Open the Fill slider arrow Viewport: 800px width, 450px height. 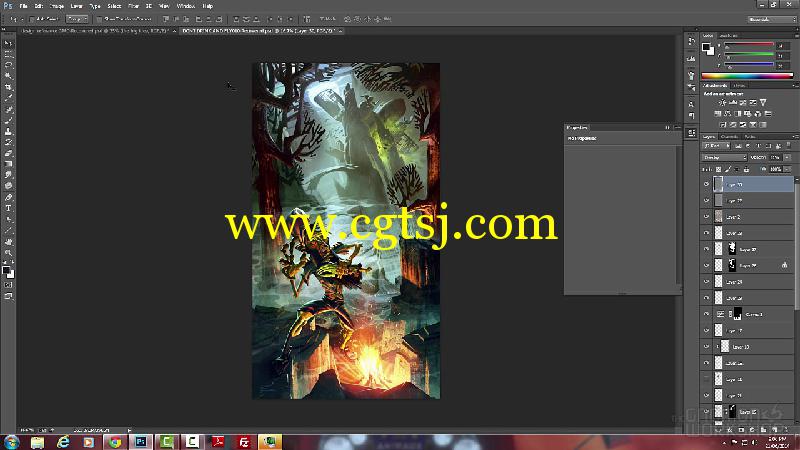pos(788,169)
